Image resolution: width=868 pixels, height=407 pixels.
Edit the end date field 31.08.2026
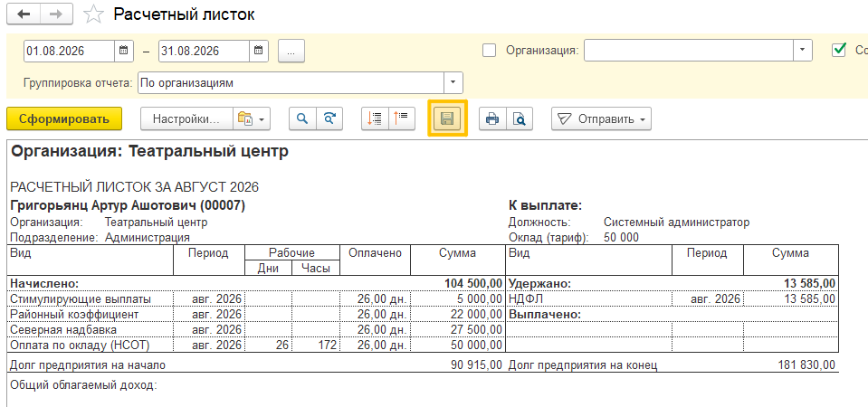205,51
